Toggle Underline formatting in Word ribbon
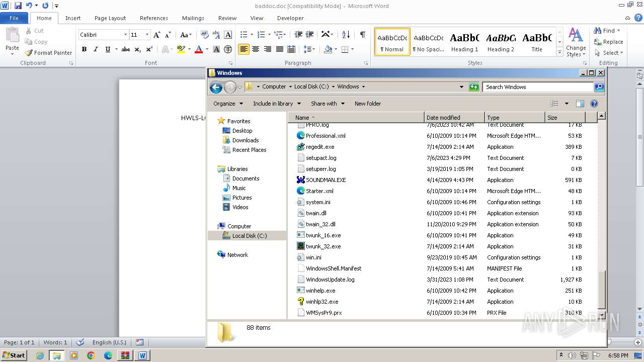The image size is (644, 362). point(108,49)
